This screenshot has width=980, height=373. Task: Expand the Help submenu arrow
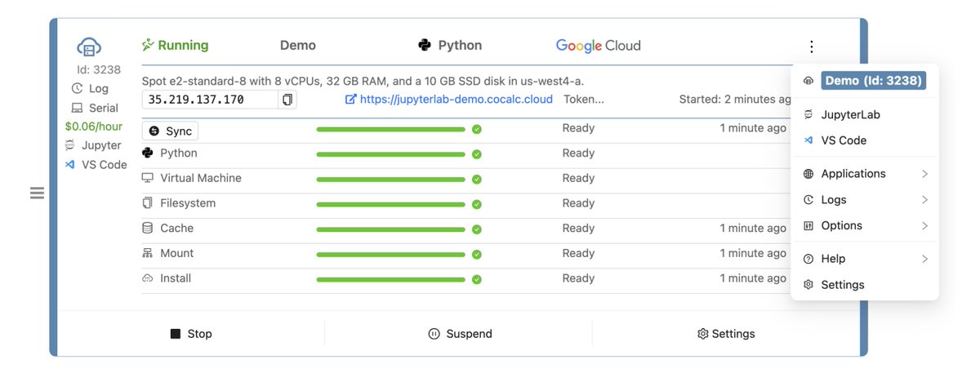coord(924,259)
